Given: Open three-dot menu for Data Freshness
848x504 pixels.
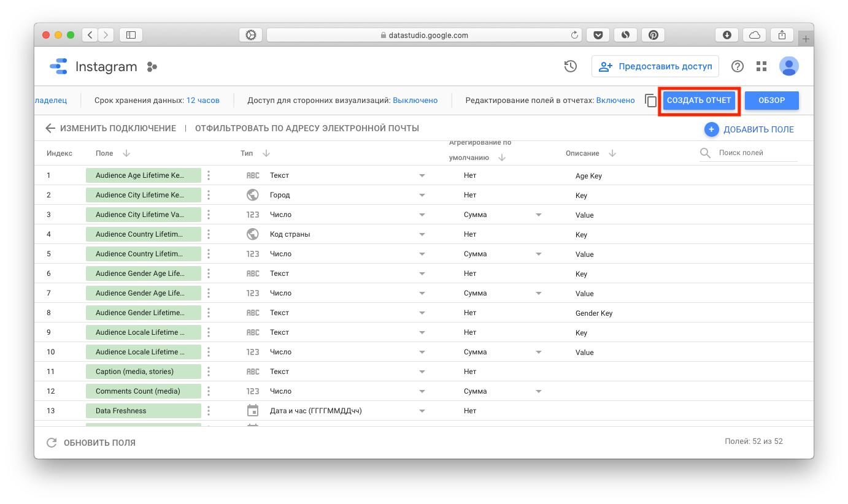Looking at the screenshot, I should [209, 411].
